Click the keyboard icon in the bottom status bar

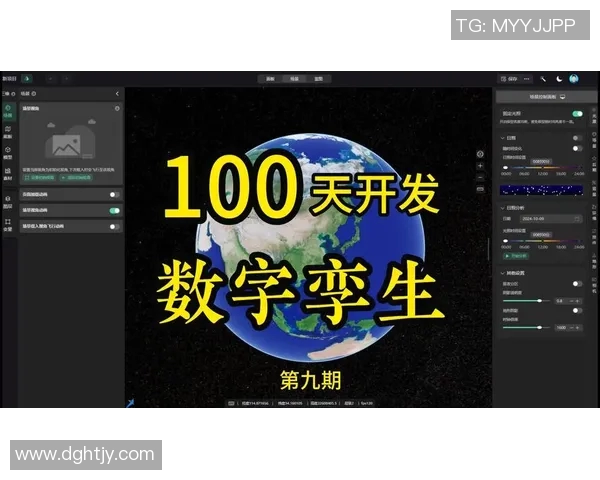(x=231, y=403)
